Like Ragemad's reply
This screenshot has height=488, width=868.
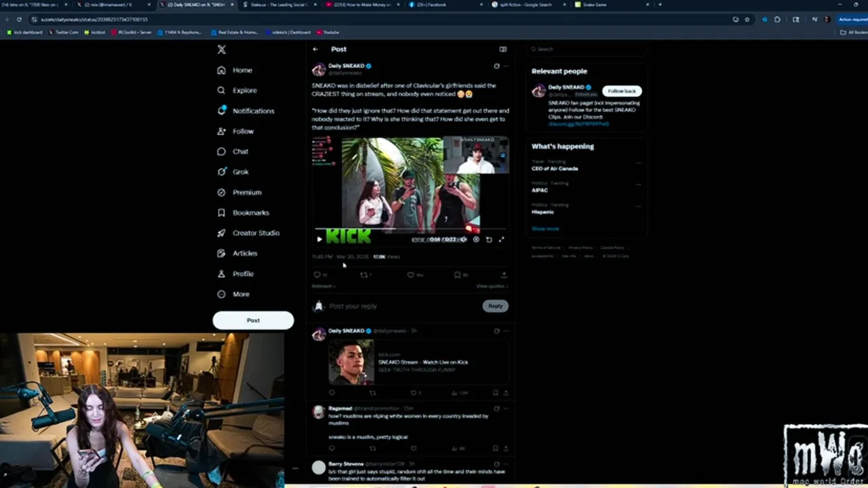tap(413, 448)
